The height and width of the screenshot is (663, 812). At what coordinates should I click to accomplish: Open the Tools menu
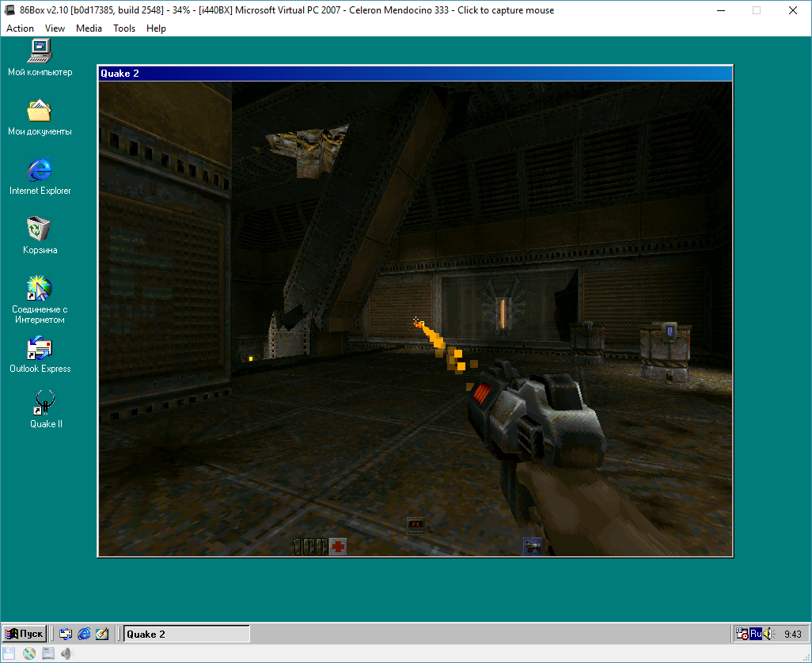click(x=124, y=28)
